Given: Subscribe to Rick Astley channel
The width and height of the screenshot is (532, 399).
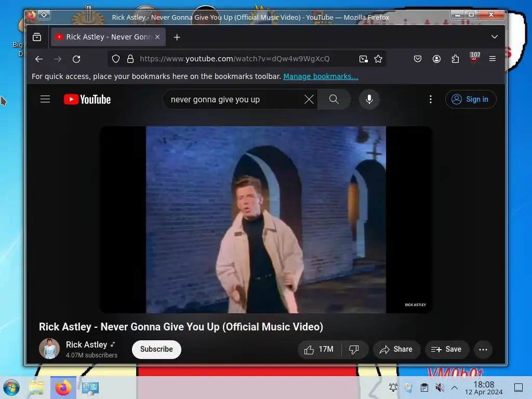Looking at the screenshot, I should coord(156,349).
